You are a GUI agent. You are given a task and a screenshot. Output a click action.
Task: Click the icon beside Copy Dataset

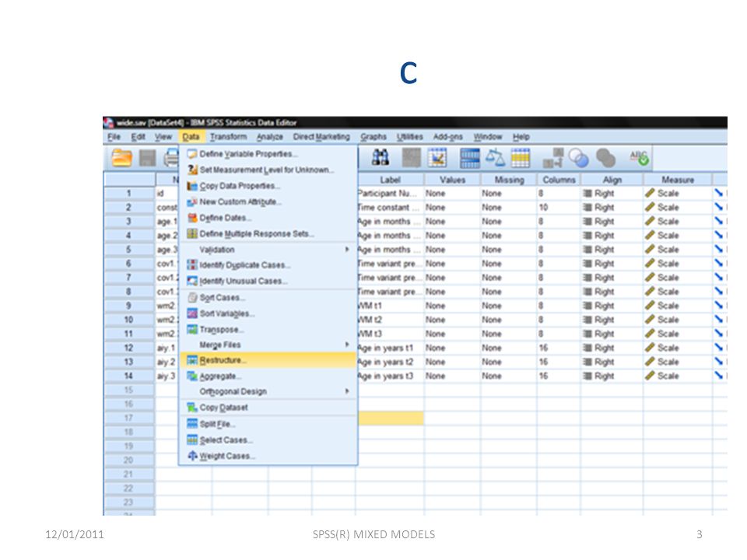pyautogui.click(x=192, y=408)
